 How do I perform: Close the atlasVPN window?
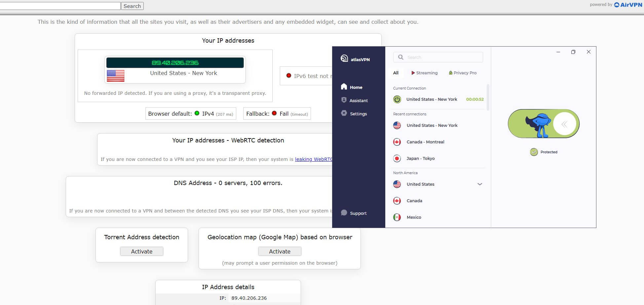click(x=588, y=52)
